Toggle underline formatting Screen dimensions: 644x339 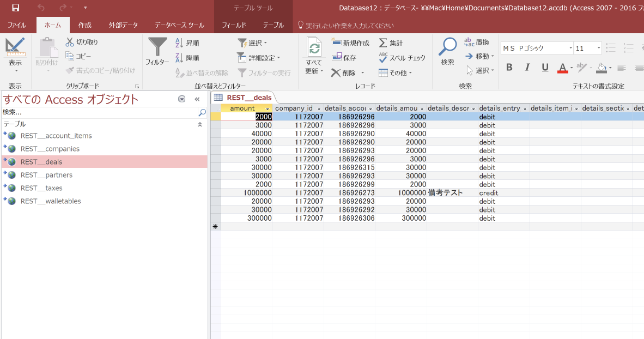coord(544,67)
